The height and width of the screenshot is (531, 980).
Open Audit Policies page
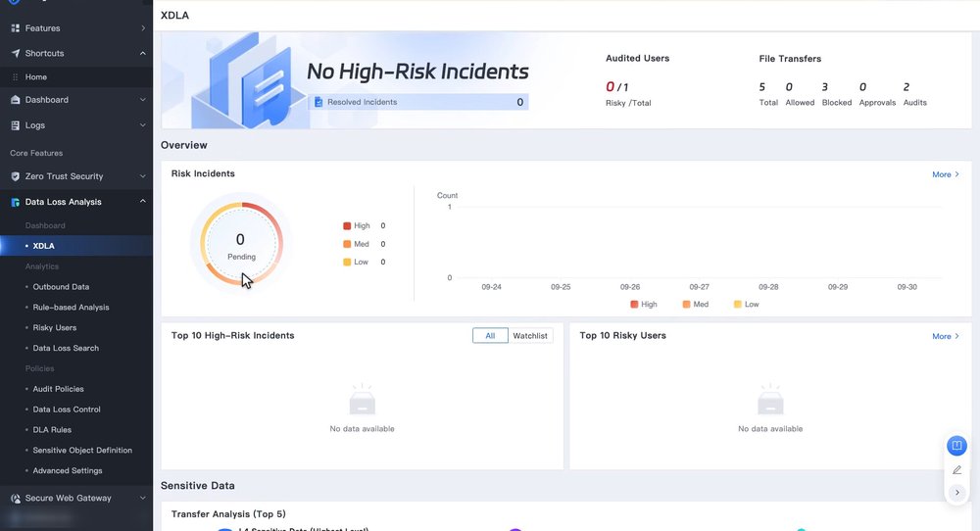pyautogui.click(x=58, y=389)
